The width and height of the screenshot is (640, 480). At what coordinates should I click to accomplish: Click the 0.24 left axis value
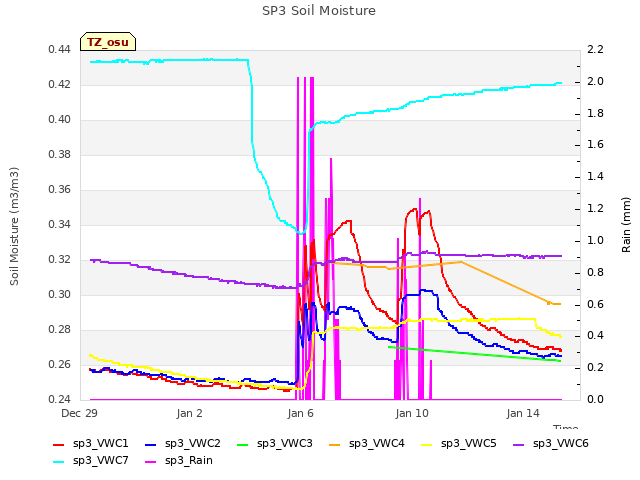pos(60,399)
